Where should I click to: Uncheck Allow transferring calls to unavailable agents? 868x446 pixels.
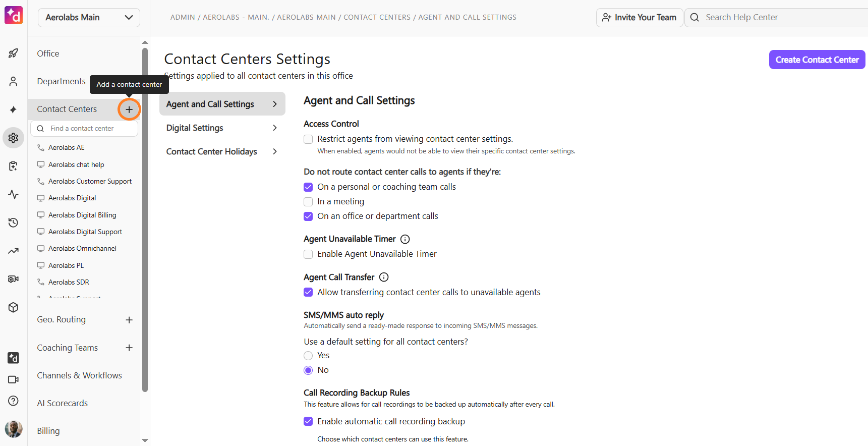pyautogui.click(x=308, y=292)
